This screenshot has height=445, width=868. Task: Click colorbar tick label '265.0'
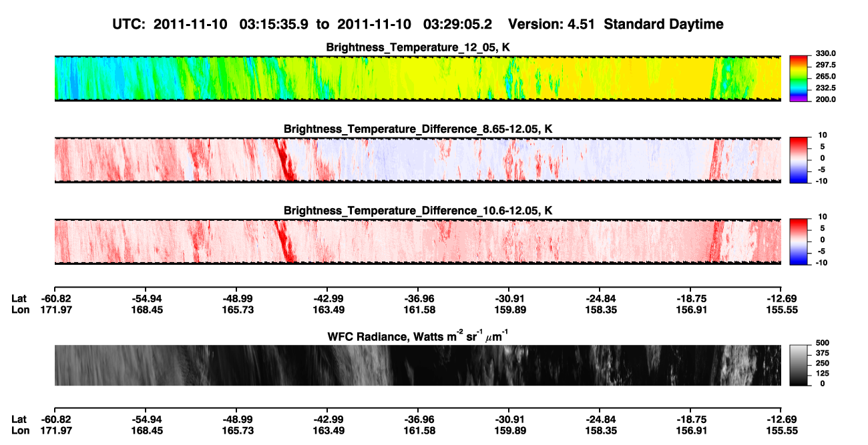click(x=826, y=77)
